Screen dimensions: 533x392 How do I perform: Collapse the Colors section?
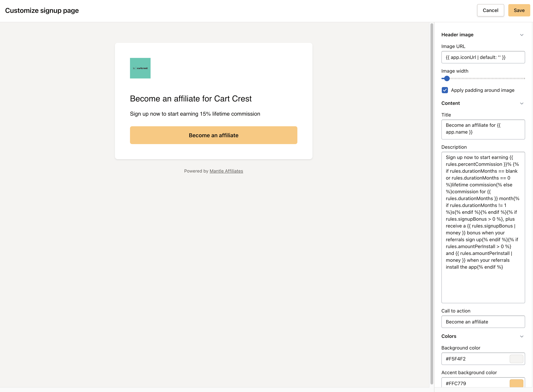(522, 336)
